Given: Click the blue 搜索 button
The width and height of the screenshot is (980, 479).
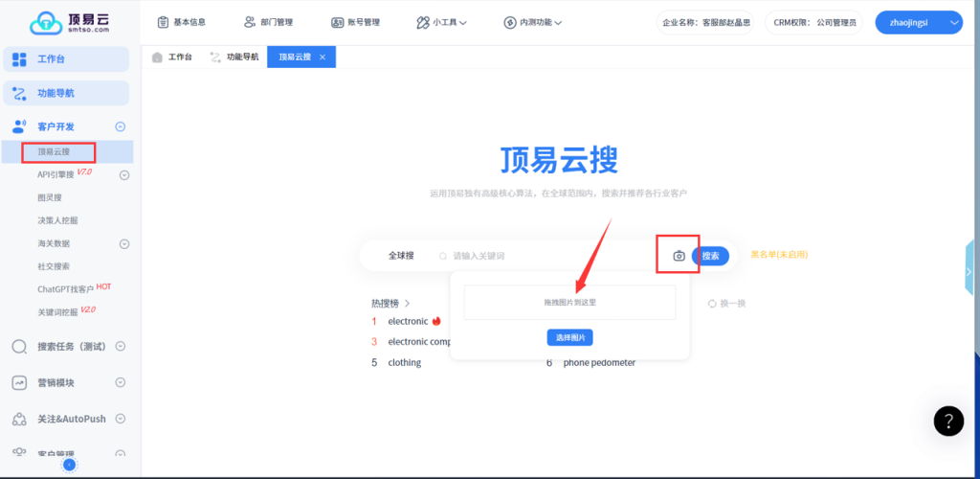Looking at the screenshot, I should tap(710, 256).
